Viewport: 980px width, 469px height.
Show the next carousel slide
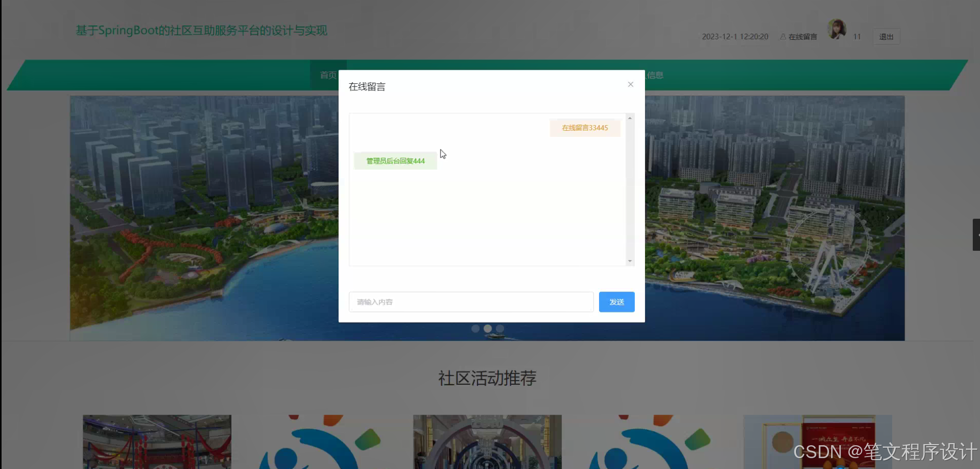[888, 218]
